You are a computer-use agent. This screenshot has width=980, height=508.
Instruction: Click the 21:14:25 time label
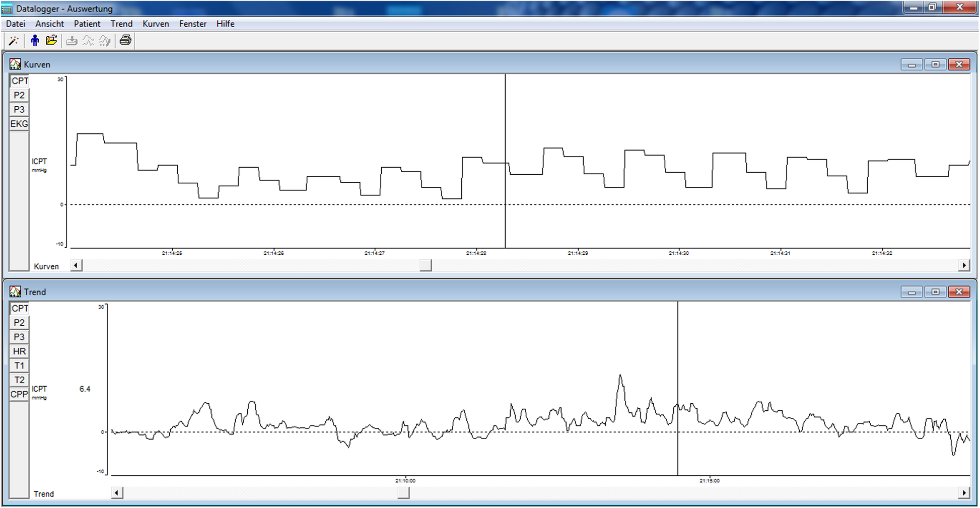point(172,253)
